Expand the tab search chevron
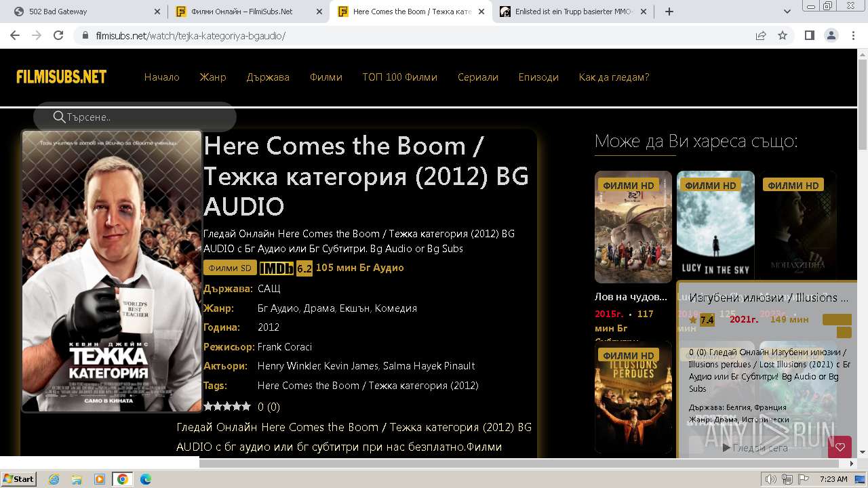Image resolution: width=868 pixels, height=488 pixels. pyautogui.click(x=787, y=12)
